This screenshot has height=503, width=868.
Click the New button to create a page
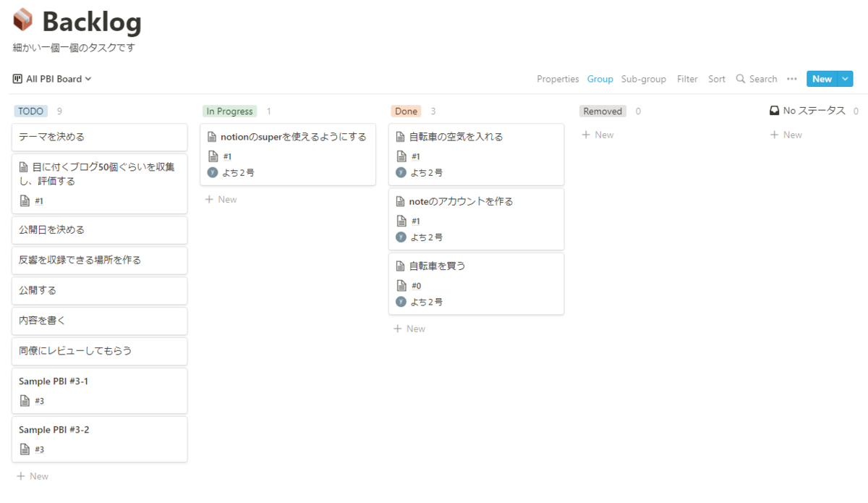(822, 78)
